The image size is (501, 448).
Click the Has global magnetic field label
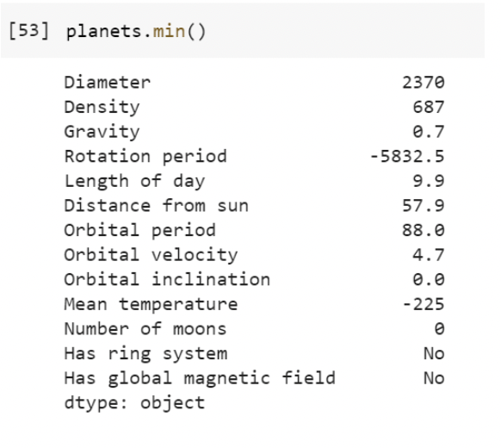coord(200,378)
